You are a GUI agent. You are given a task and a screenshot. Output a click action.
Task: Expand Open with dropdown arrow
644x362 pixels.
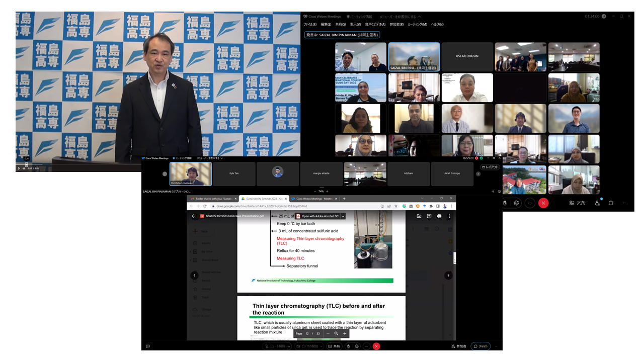point(343,216)
